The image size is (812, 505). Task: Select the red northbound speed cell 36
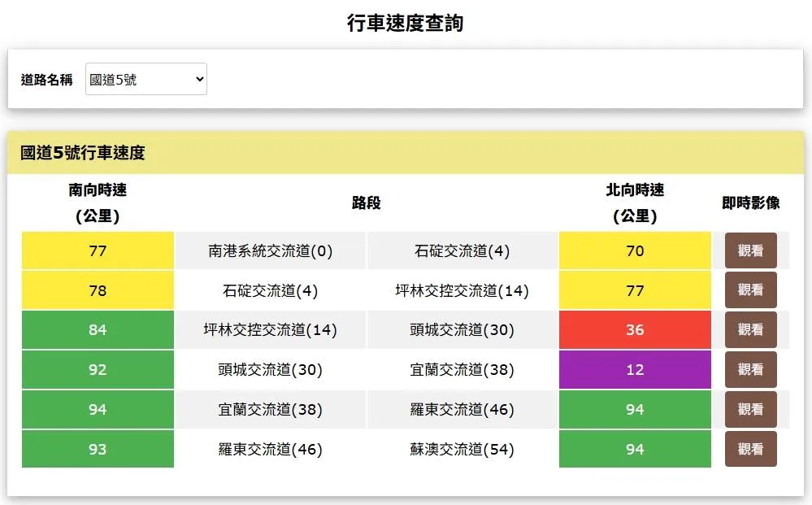[635, 329]
